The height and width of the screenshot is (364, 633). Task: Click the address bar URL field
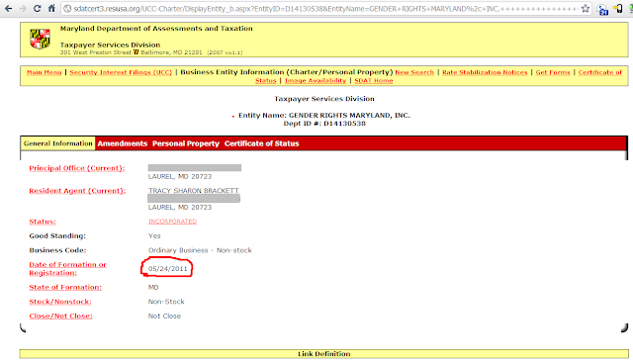coord(326,9)
